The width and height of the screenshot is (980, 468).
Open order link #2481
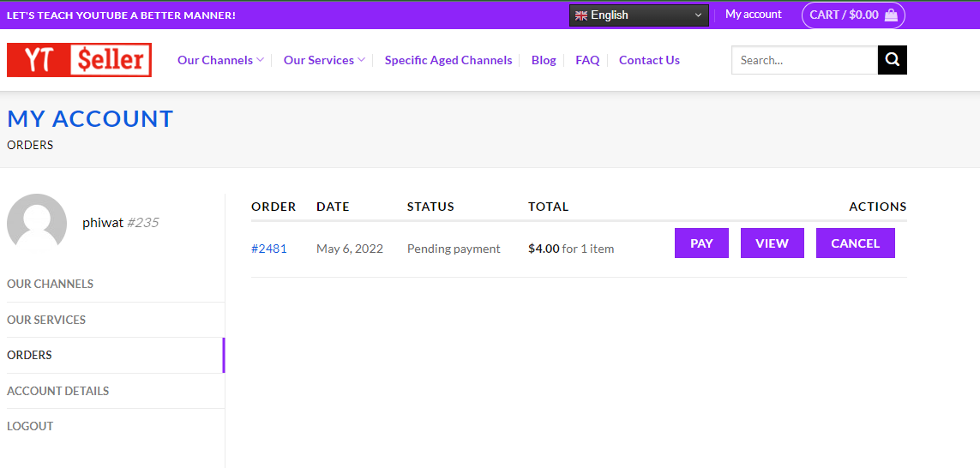(x=268, y=249)
